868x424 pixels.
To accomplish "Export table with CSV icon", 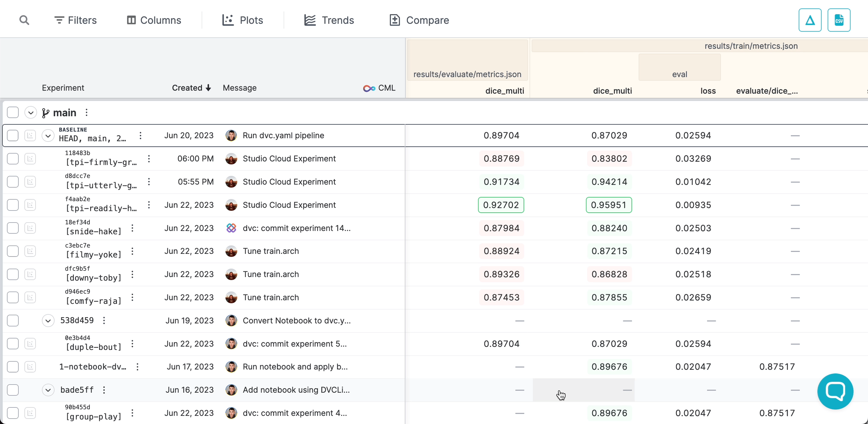I will tap(839, 20).
